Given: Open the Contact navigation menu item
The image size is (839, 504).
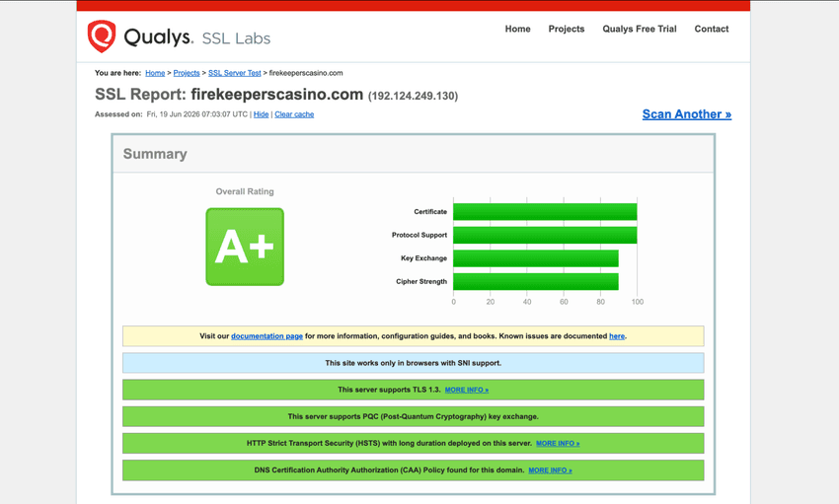Looking at the screenshot, I should (x=711, y=29).
